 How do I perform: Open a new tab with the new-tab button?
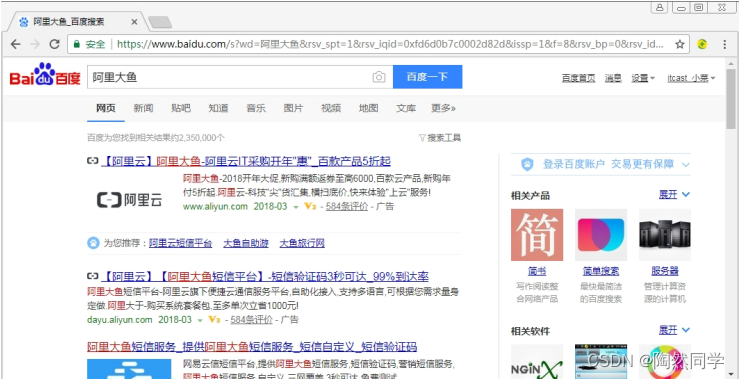[160, 22]
